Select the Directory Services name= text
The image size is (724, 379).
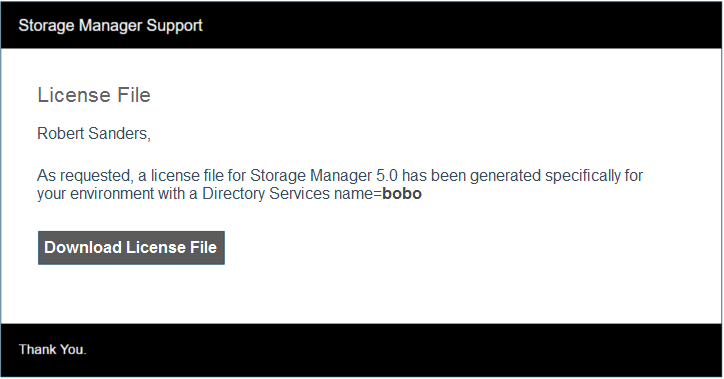[x=292, y=193]
